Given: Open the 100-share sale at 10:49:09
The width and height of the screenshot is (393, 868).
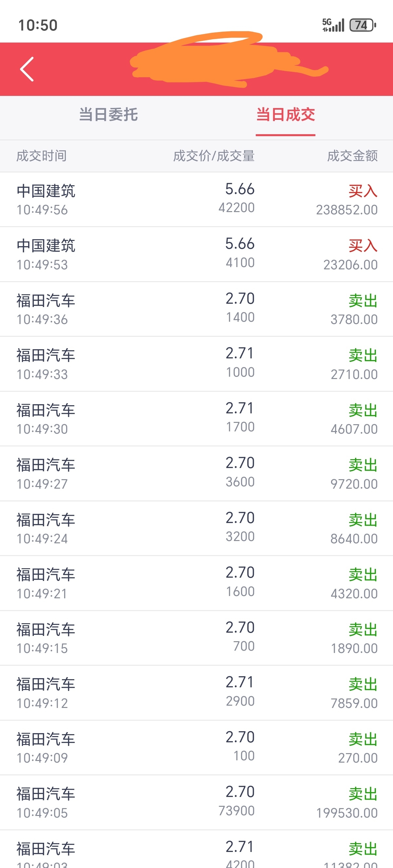Looking at the screenshot, I should click(196, 748).
